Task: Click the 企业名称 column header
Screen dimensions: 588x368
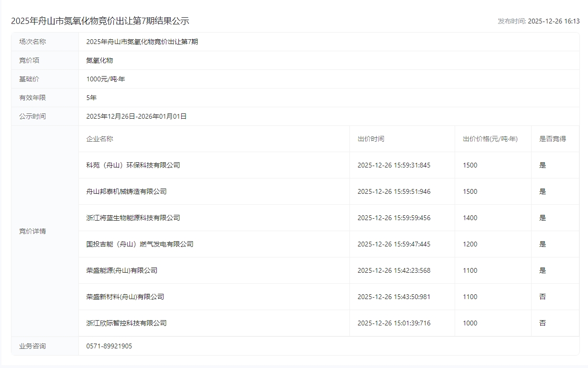Action: coord(99,139)
